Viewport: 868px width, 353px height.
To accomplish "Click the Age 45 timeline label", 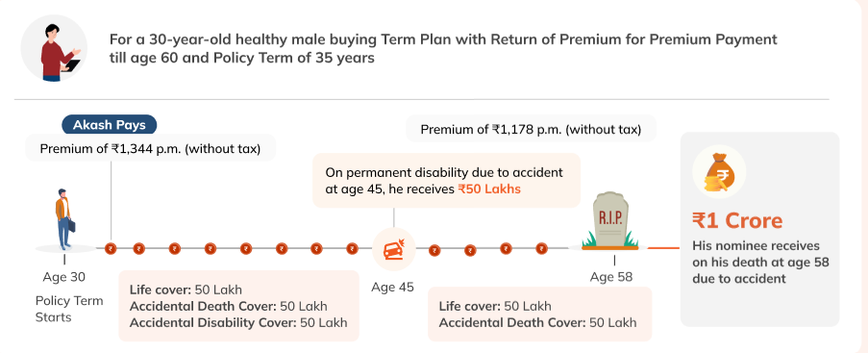I will [x=392, y=287].
